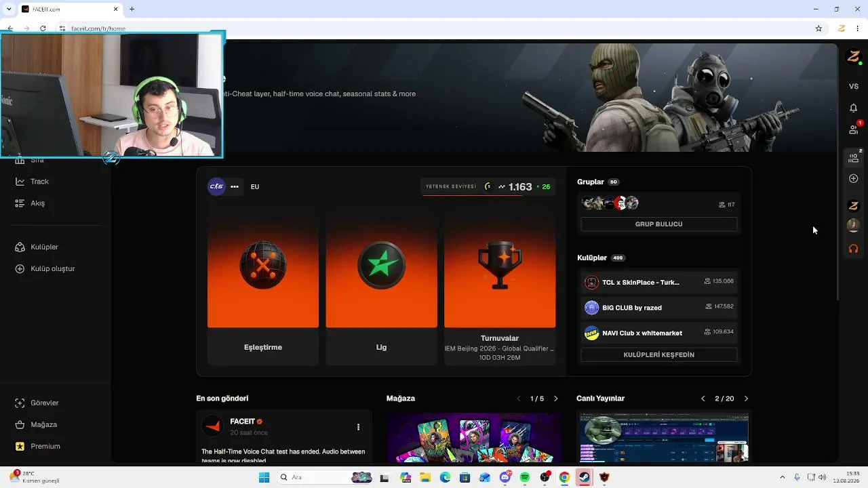Open the notifications bell
Screen dimensions: 868x488
[854, 108]
